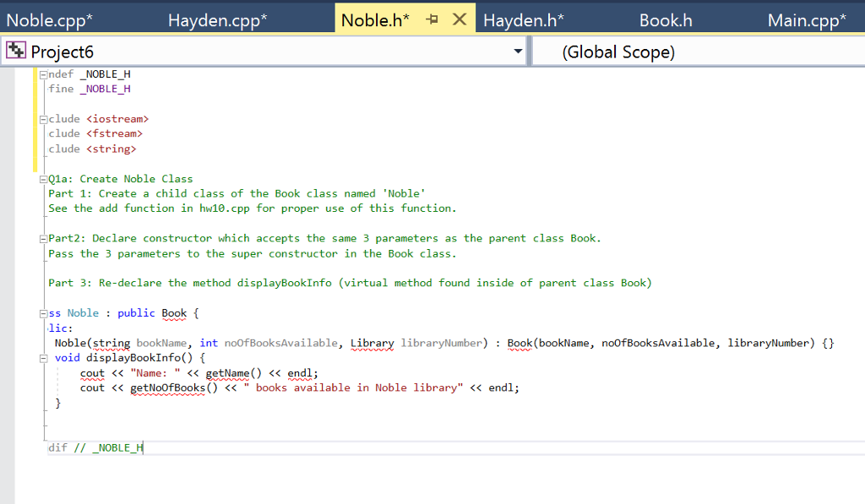The height and width of the screenshot is (504, 865).
Task: Collapse the include directives region
Action: click(42, 118)
